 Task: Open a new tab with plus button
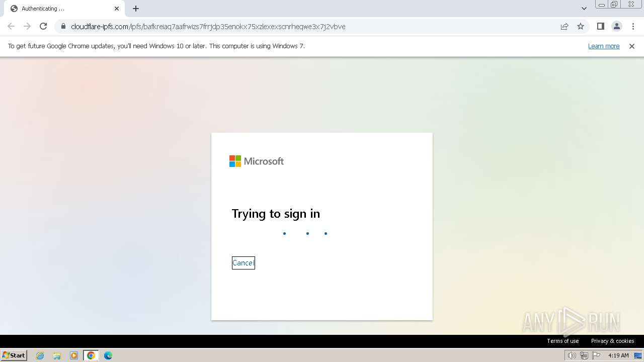(x=136, y=9)
